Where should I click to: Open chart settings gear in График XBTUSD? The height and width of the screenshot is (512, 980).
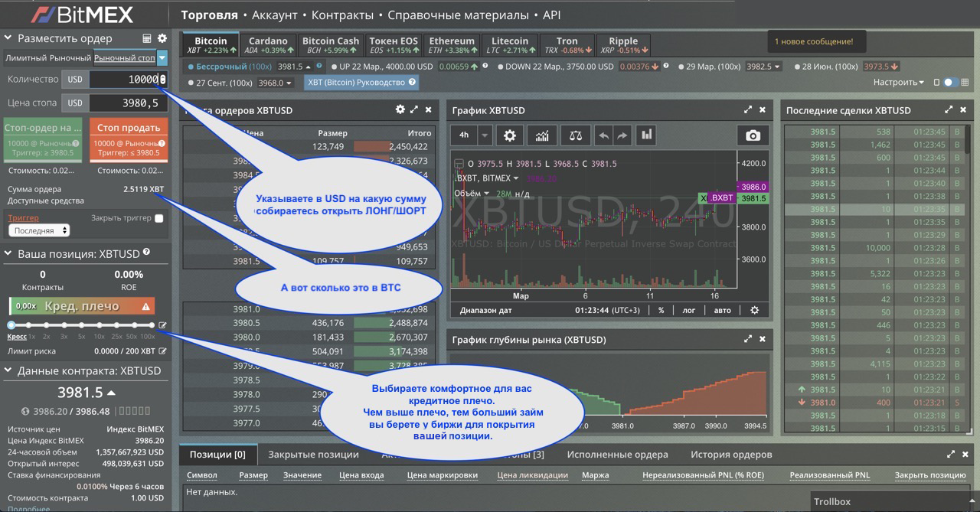[509, 135]
